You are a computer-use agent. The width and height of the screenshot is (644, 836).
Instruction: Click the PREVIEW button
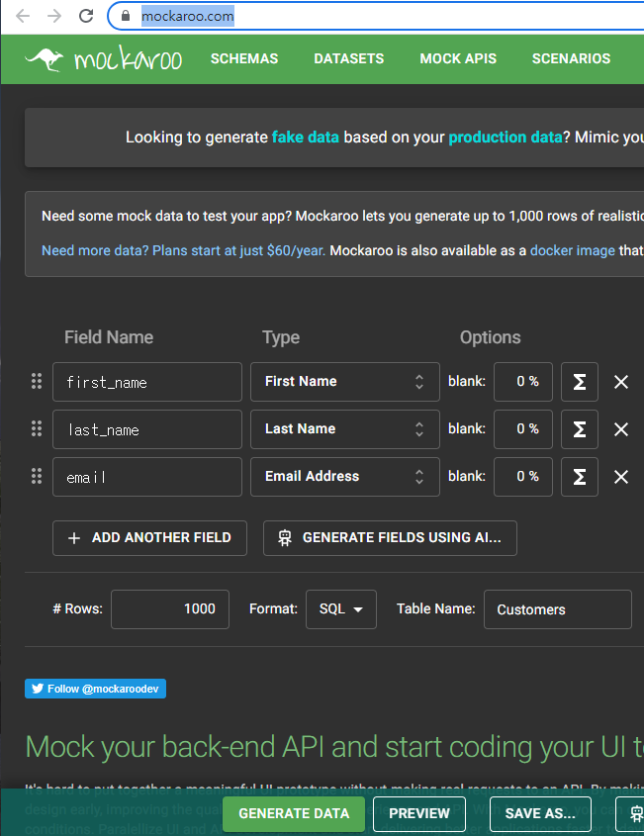pos(419,814)
